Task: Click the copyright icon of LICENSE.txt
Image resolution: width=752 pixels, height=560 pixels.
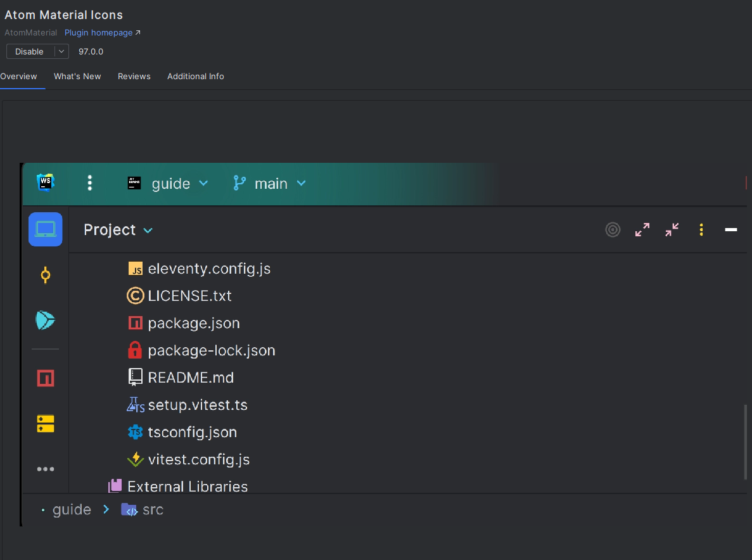Action: [x=135, y=296]
